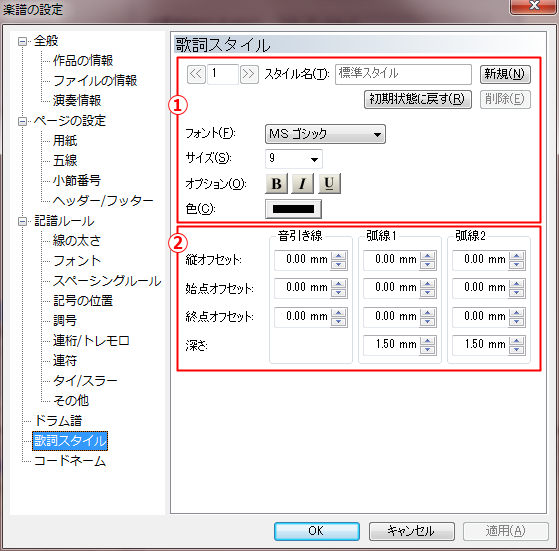The width and height of the screenshot is (559, 551).
Task: Click the 音引き線 始点オフセット value field
Action: [302, 288]
